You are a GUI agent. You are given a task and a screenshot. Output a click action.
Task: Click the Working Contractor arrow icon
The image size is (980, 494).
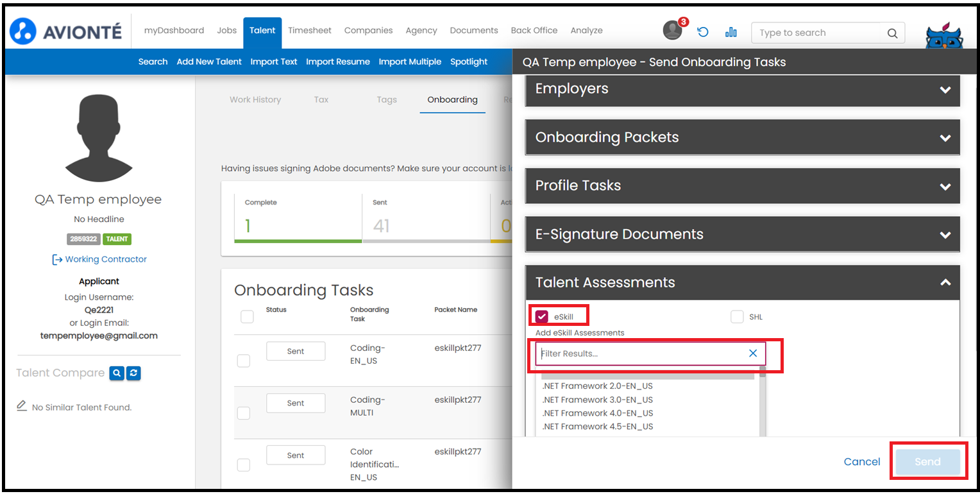57,259
